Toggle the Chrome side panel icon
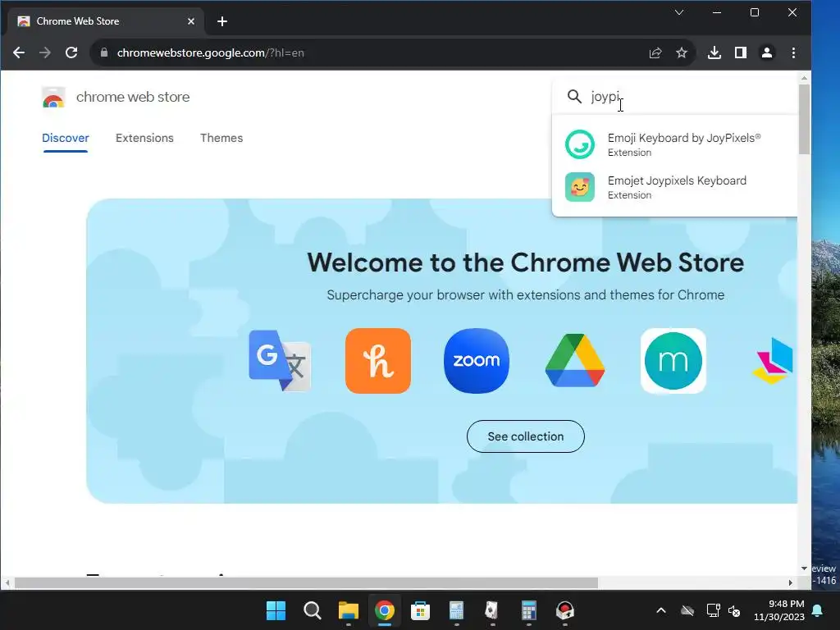This screenshot has height=630, width=840. click(741, 52)
